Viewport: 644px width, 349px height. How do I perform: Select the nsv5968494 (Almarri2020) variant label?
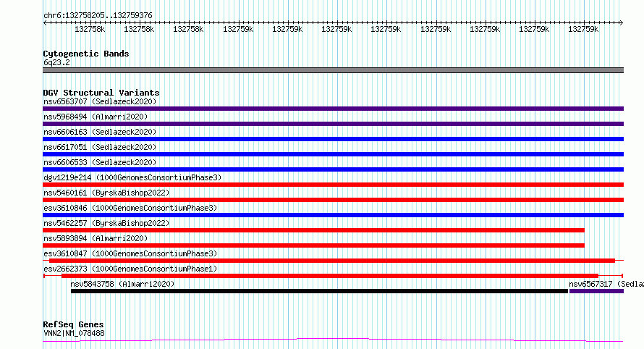coord(96,117)
